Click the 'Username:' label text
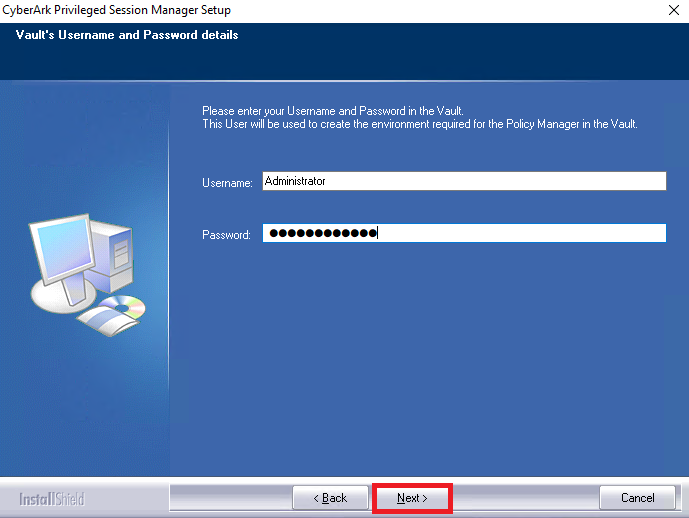The image size is (689, 518). click(227, 183)
